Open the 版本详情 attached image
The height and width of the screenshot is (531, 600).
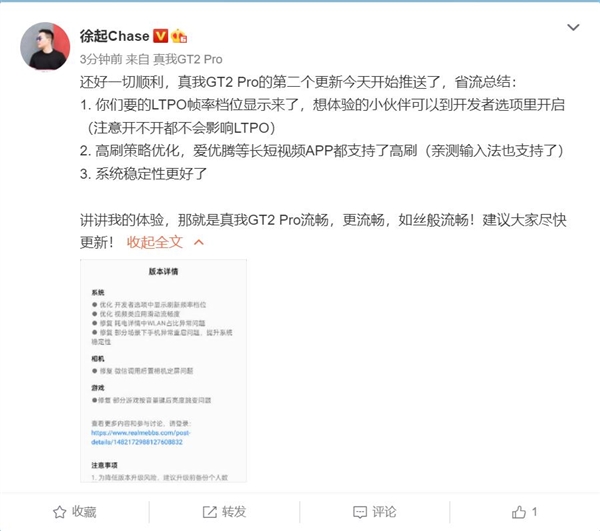[163, 371]
